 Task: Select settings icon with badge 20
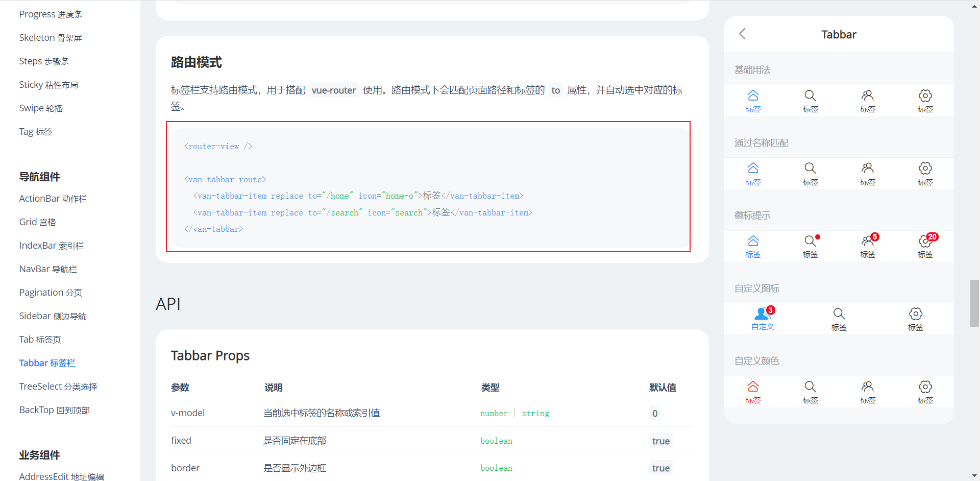pos(925,241)
